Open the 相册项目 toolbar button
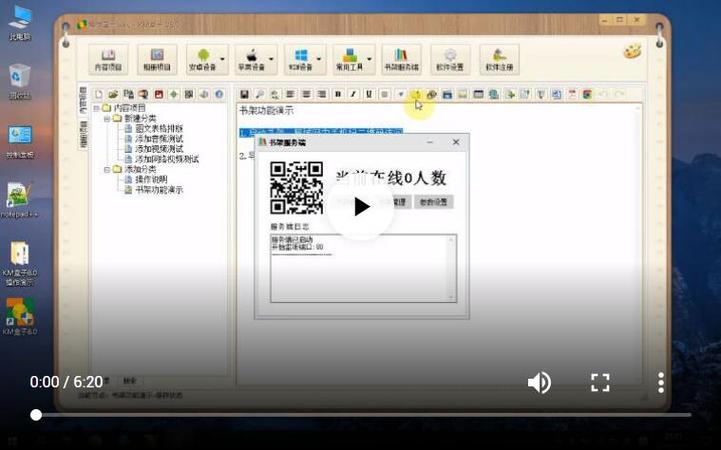 coord(157,59)
